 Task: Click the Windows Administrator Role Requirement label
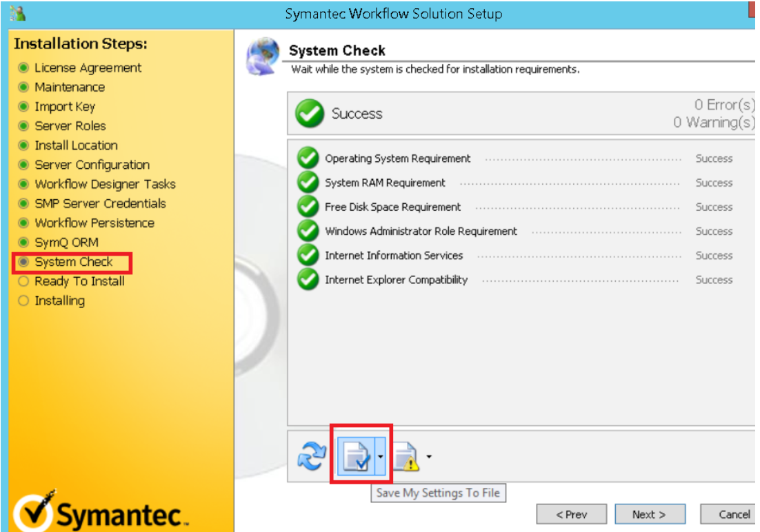point(421,231)
